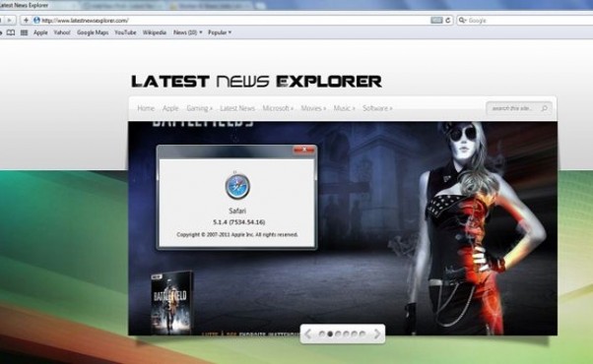Open the YouTube bookmark link

coord(125,32)
